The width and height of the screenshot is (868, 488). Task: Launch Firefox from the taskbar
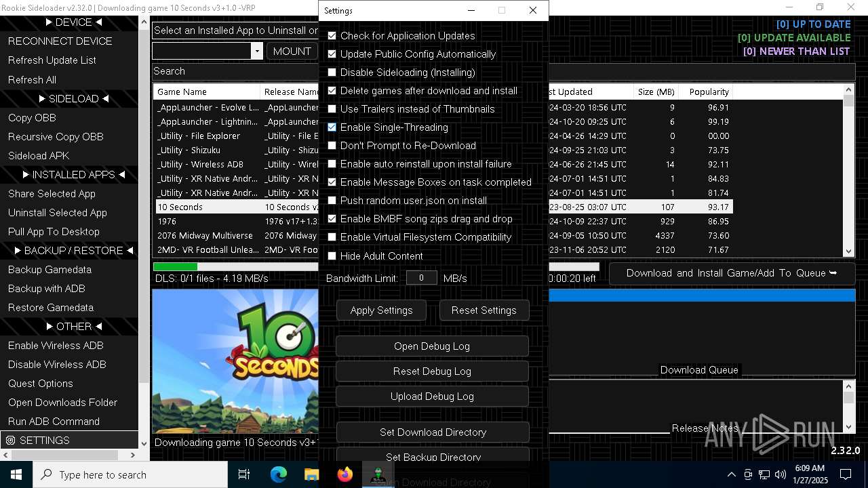pyautogui.click(x=345, y=474)
